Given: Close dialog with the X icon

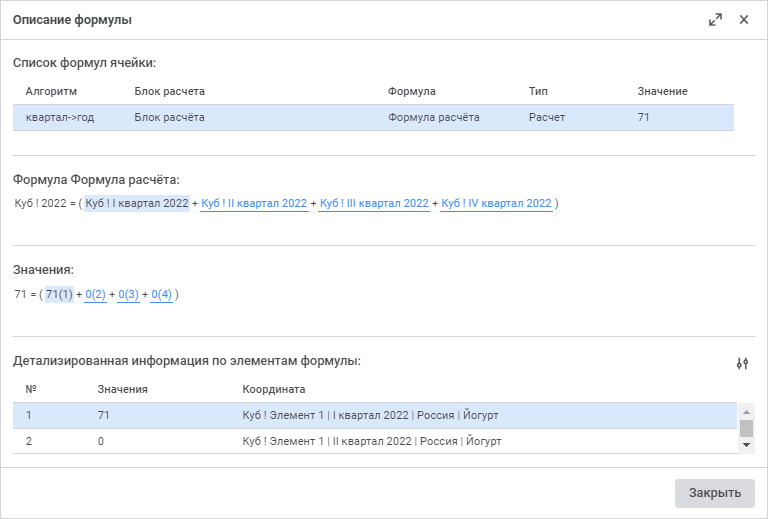Looking at the screenshot, I should 744,20.
